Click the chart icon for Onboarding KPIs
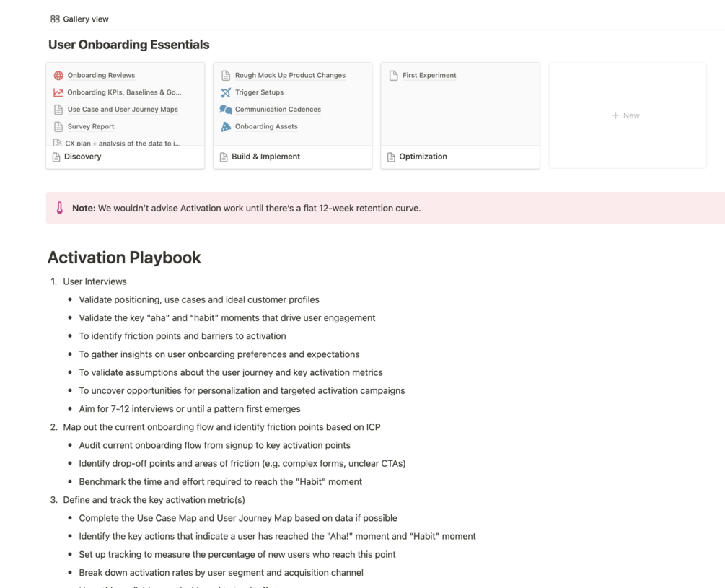This screenshot has width=725, height=588. (58, 92)
